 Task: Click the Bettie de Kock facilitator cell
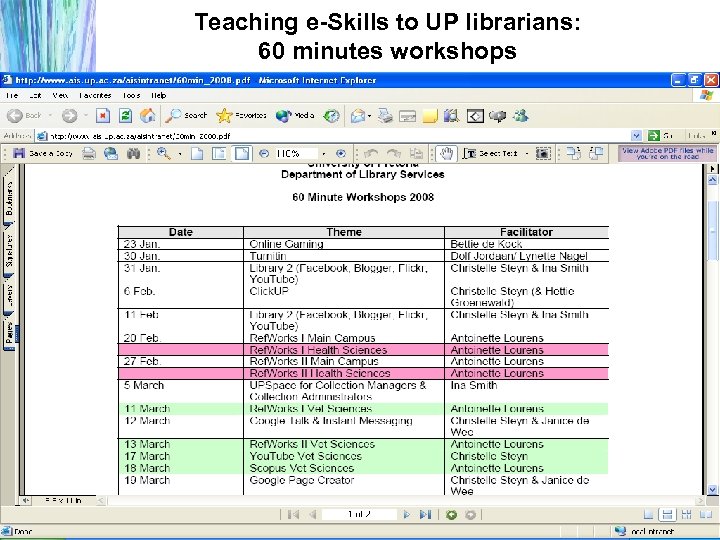[527, 244]
